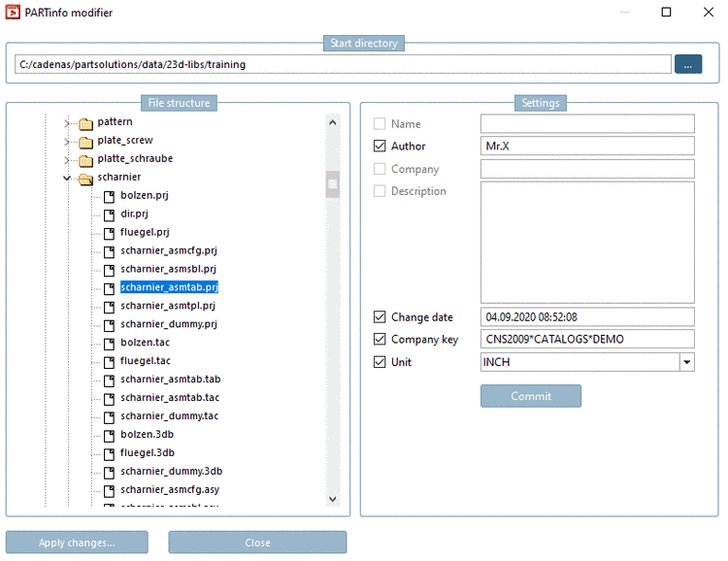Viewport: 728px width, 561px height.
Task: Click the Start directory path field
Action: (x=343, y=64)
